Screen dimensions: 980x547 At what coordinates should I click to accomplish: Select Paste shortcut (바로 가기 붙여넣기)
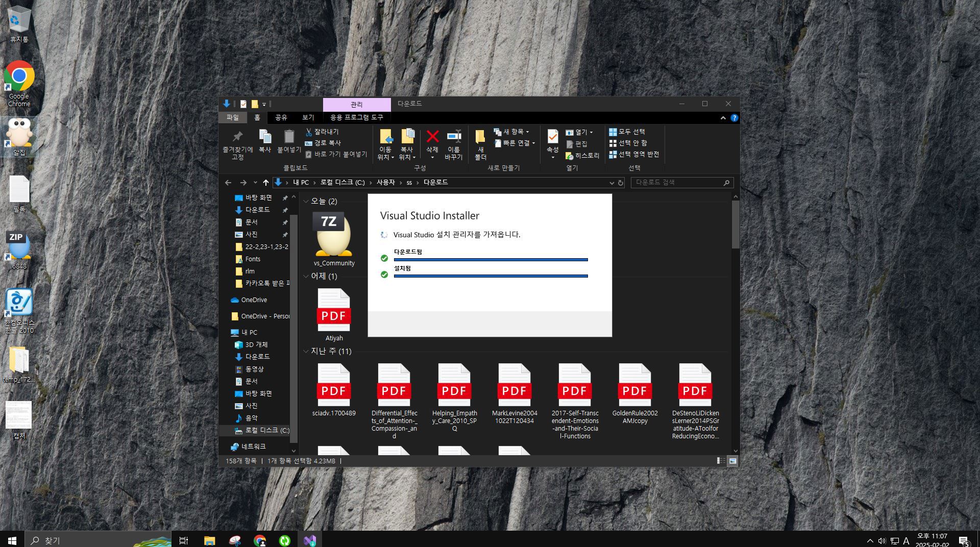336,154
